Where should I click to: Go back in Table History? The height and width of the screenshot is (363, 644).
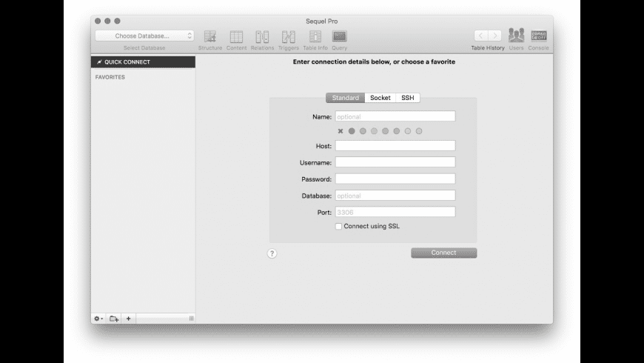click(x=481, y=36)
